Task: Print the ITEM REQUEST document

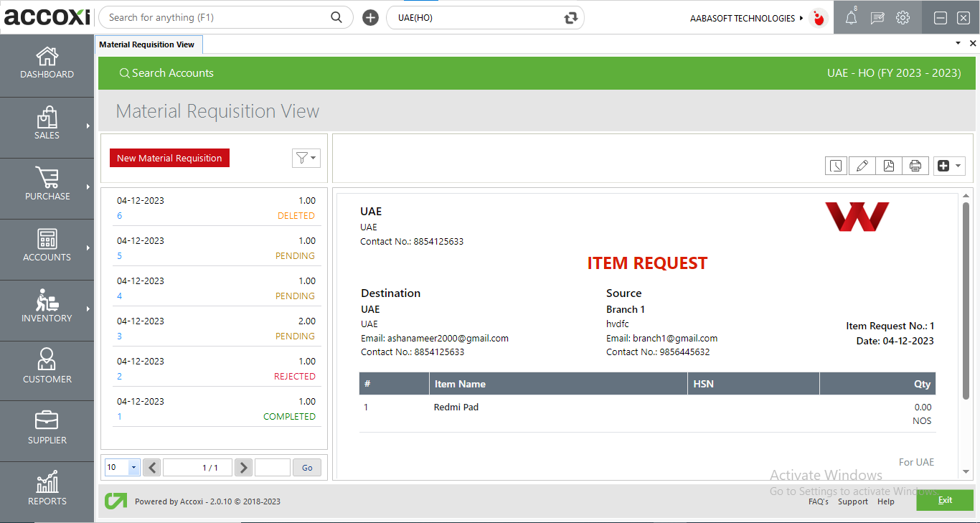Action: [x=915, y=165]
